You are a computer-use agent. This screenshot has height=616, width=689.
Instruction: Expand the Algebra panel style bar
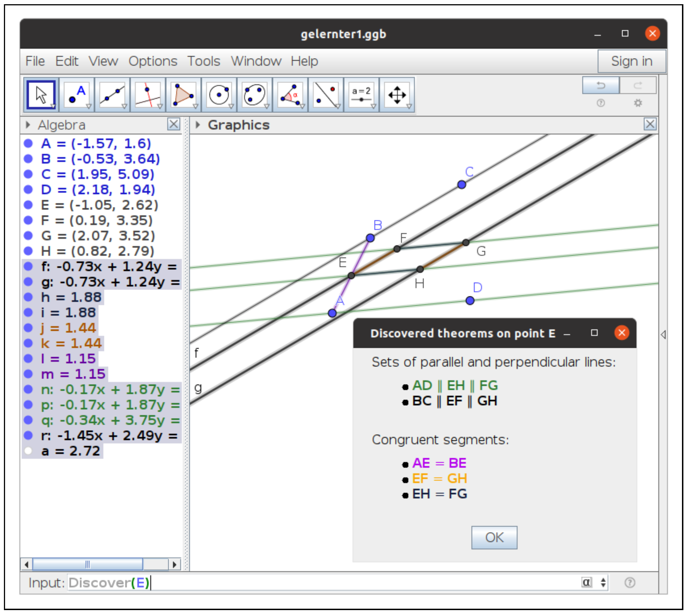pos(28,125)
